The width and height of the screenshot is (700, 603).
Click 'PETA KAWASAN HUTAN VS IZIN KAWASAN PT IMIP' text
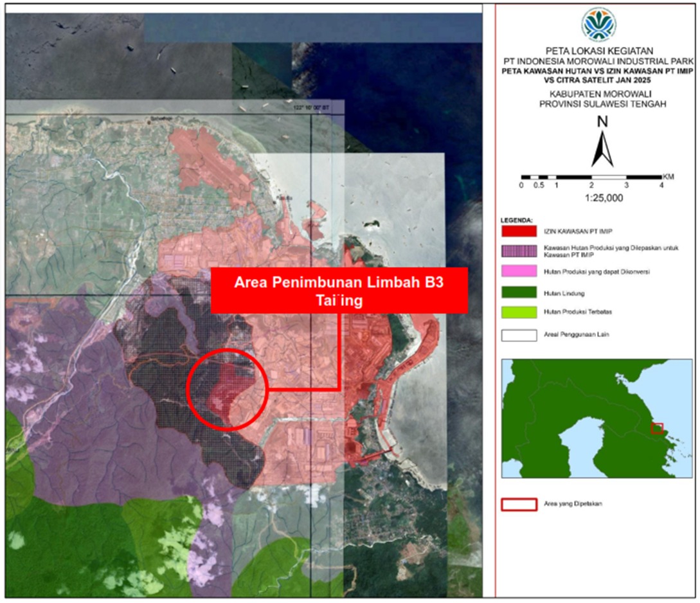597,71
